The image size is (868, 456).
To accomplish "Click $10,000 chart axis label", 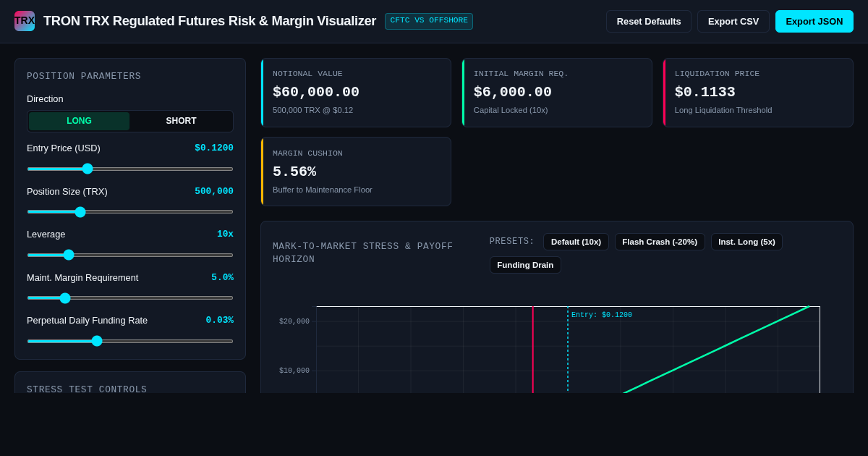I will point(294,371).
